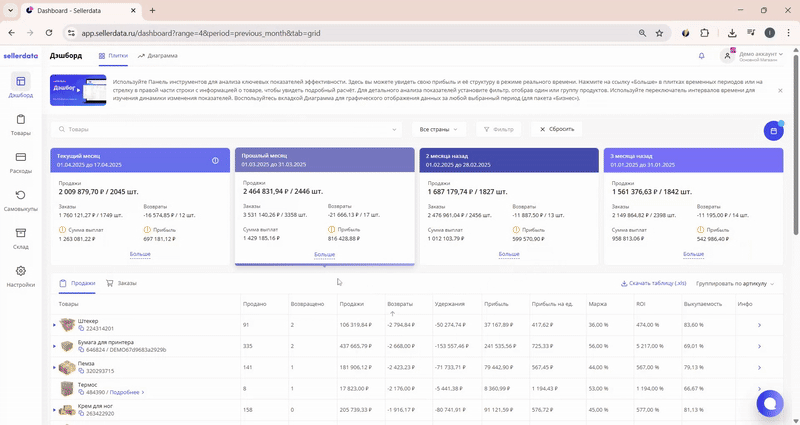Click the Штекер product thumbnail

[67, 325]
